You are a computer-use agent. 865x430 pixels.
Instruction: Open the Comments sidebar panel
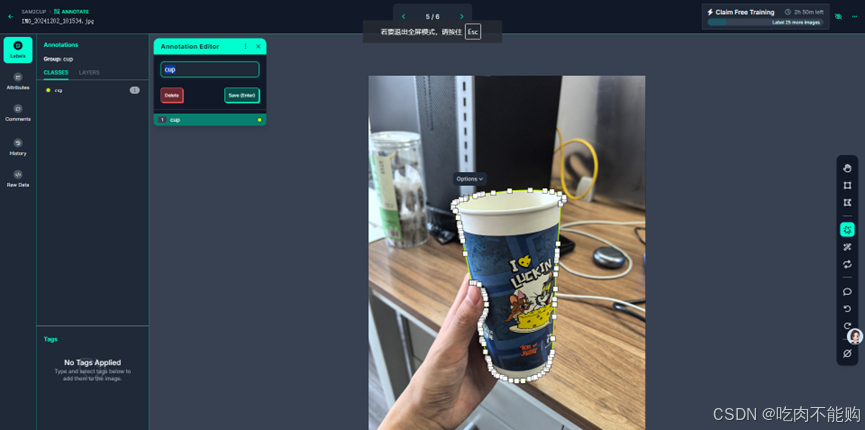tap(18, 113)
